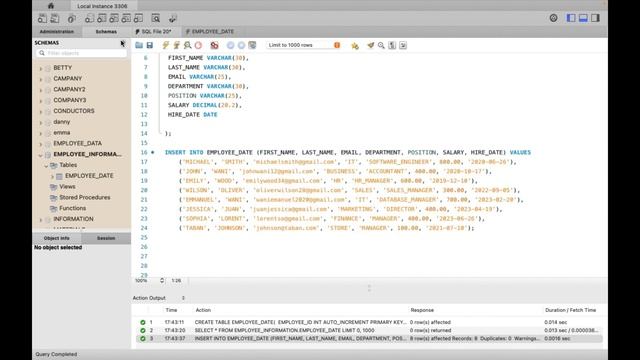This screenshot has height=360, width=640.
Task: Show the find panel magnifier
Action: pyautogui.click(x=381, y=45)
